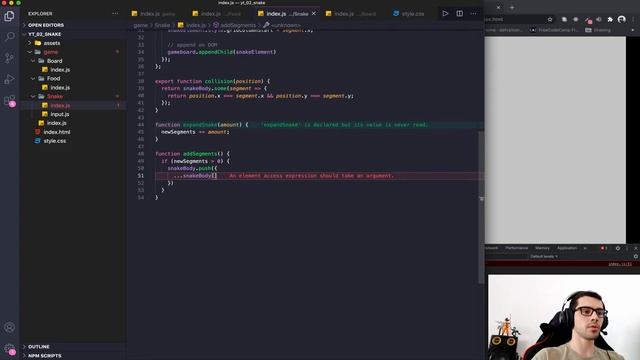Show more DevTools tabs chevron

coord(585,248)
